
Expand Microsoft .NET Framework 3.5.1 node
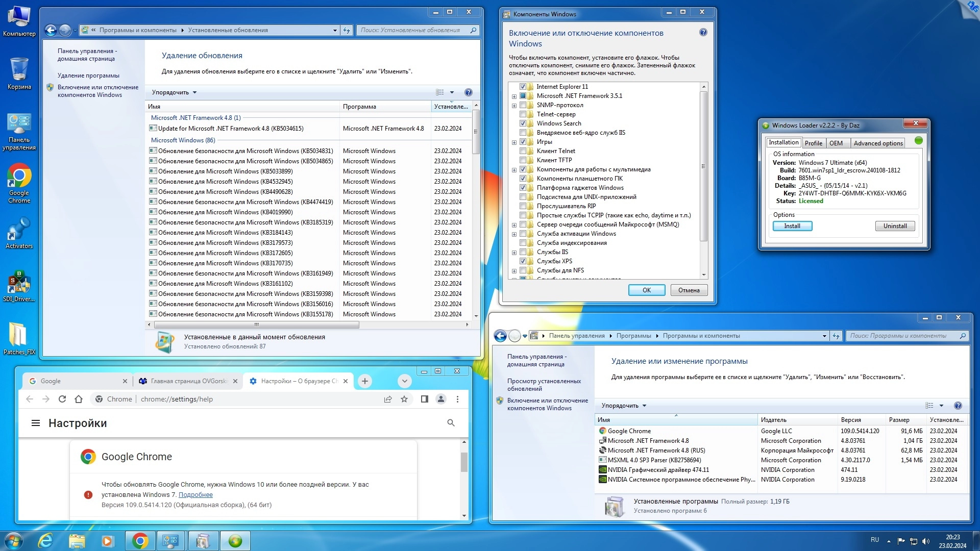(x=514, y=96)
